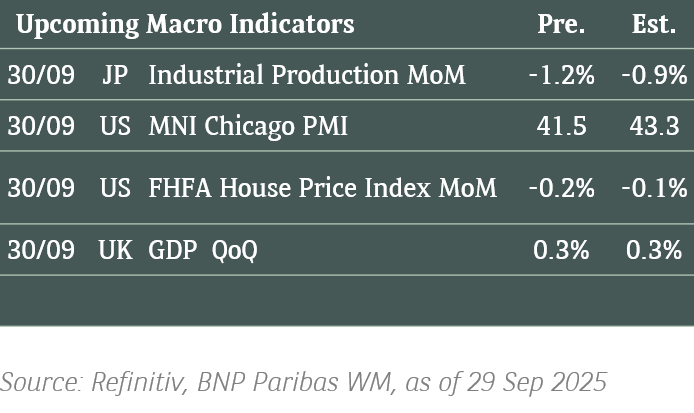
Task: Click the UK country code
Action: [x=116, y=250]
